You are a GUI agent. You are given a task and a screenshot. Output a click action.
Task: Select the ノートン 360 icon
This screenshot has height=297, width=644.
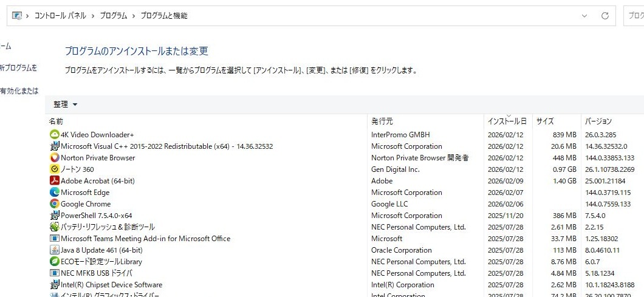[55, 169]
